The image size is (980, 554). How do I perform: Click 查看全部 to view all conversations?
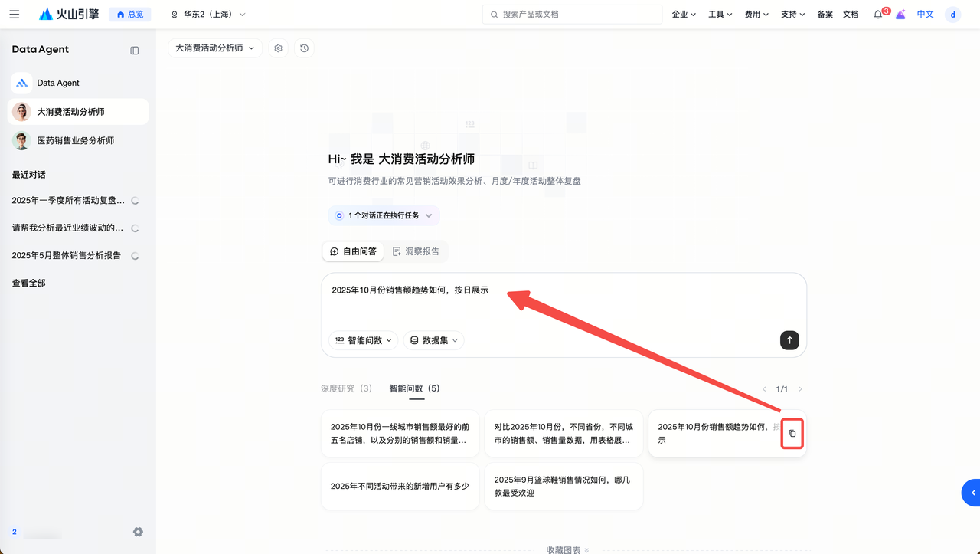coord(29,284)
